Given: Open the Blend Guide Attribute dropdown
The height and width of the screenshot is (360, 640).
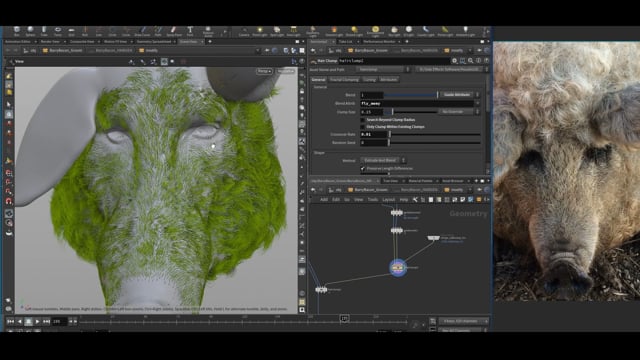Looking at the screenshot, I should pos(459,95).
